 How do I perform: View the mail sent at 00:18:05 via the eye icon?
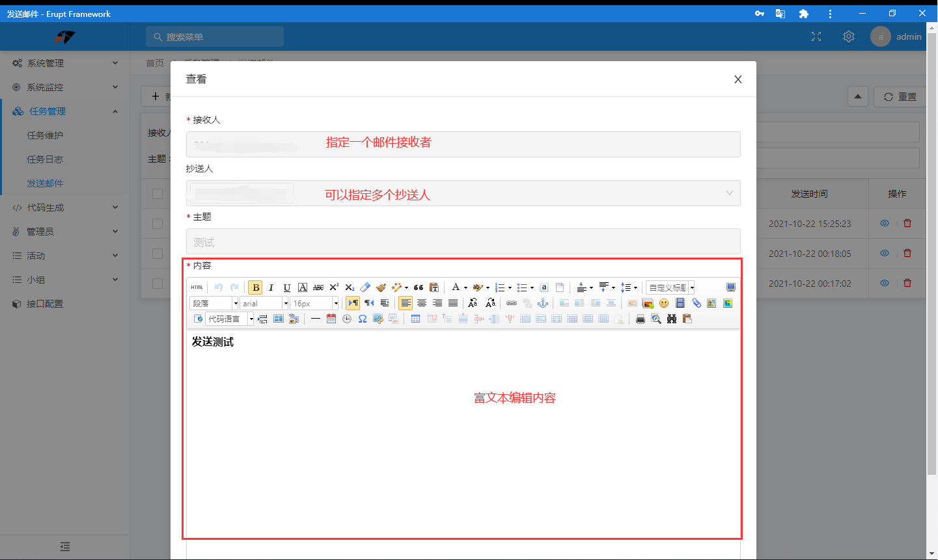click(x=885, y=253)
